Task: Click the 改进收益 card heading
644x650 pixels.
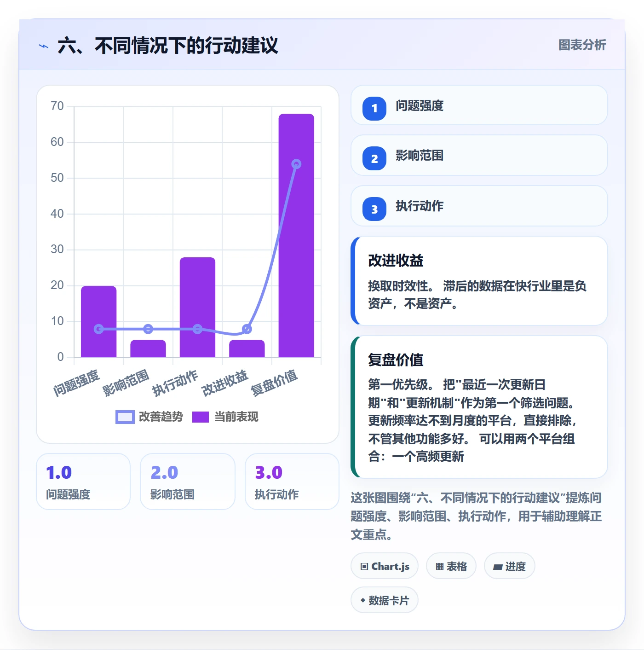Action: 396,261
